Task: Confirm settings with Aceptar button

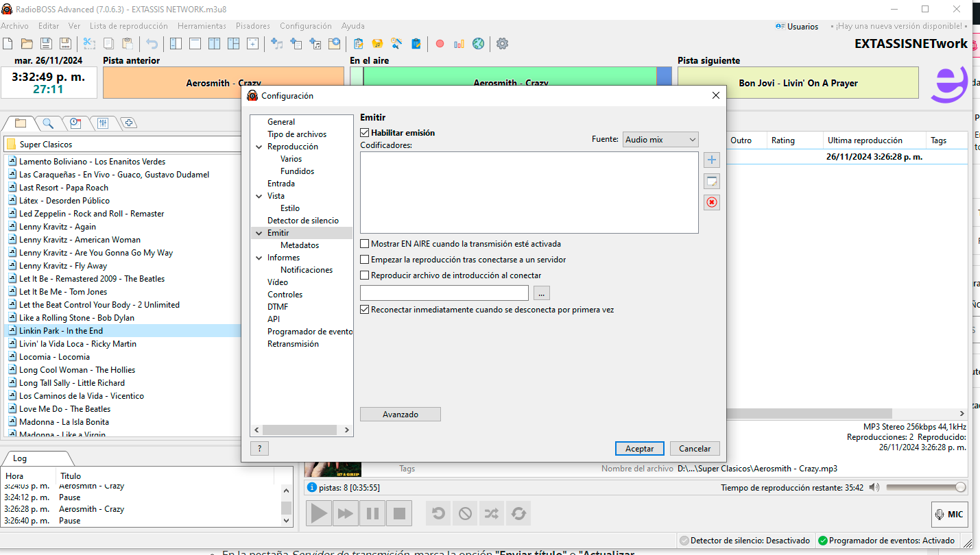Action: (639, 448)
